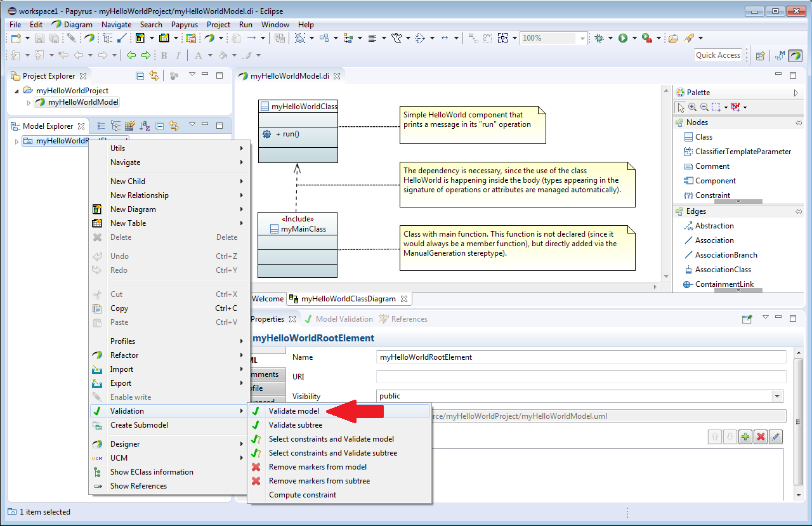
Task: Click the red X remove button in Properties
Action: point(760,437)
